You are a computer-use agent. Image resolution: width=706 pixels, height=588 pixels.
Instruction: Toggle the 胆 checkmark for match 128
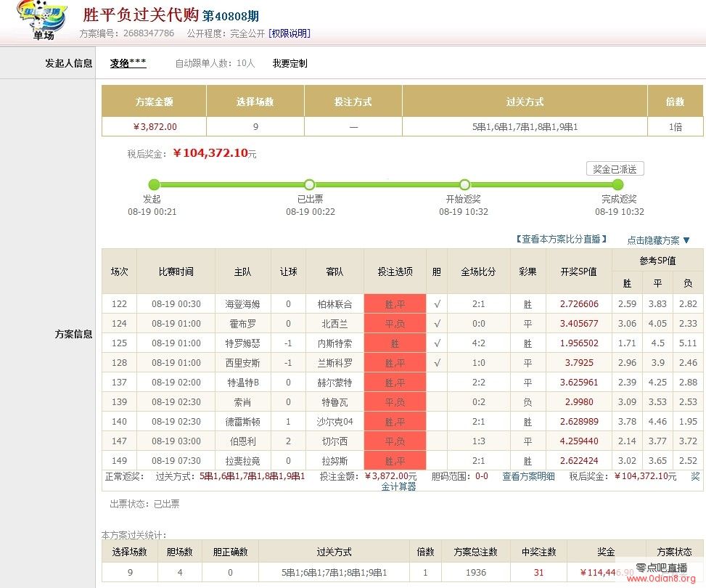click(x=436, y=363)
